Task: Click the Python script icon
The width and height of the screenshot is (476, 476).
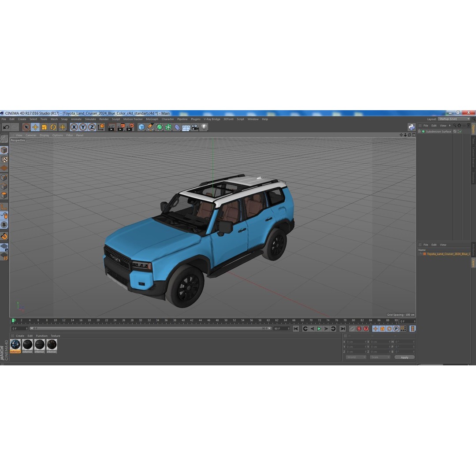Action: click(411, 127)
